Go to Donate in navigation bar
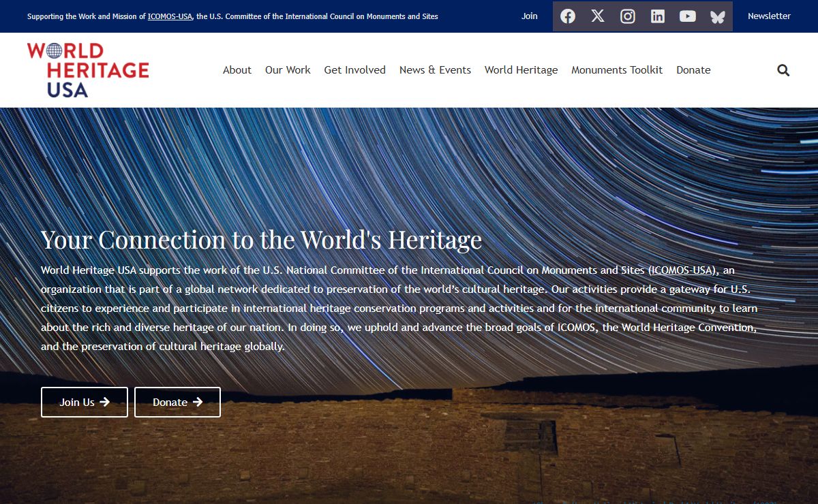818x504 pixels. (693, 70)
